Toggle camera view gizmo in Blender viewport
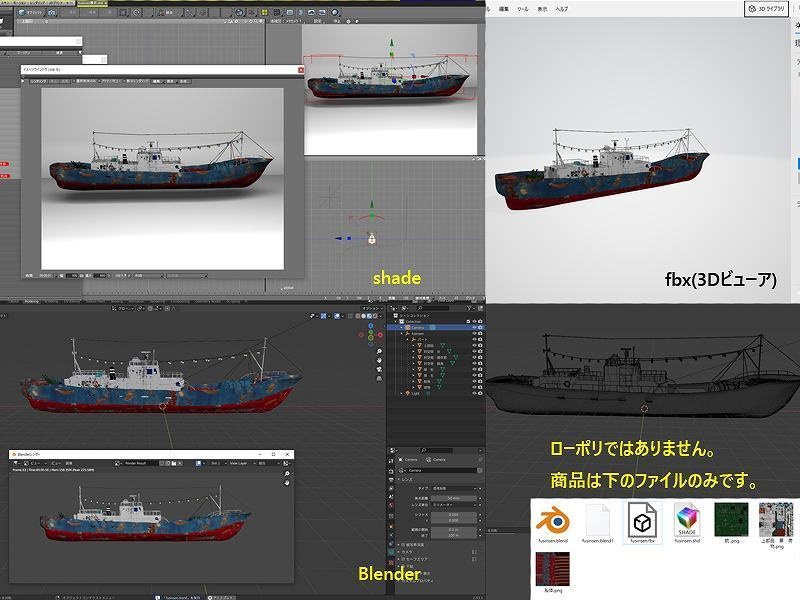 click(379, 370)
